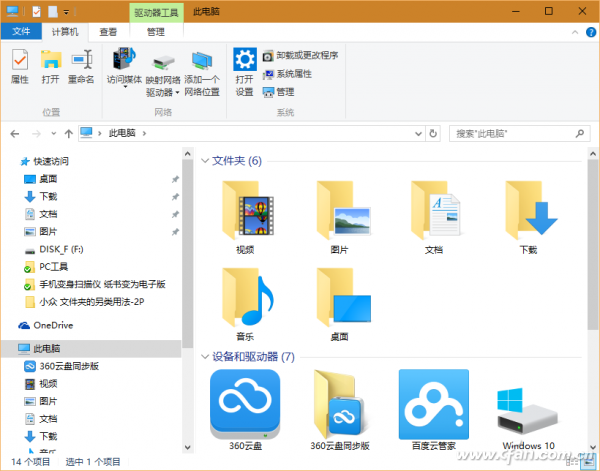The width and height of the screenshot is (600, 471).
Task: Collapse the 文件夹 (6) group
Action: 205,161
